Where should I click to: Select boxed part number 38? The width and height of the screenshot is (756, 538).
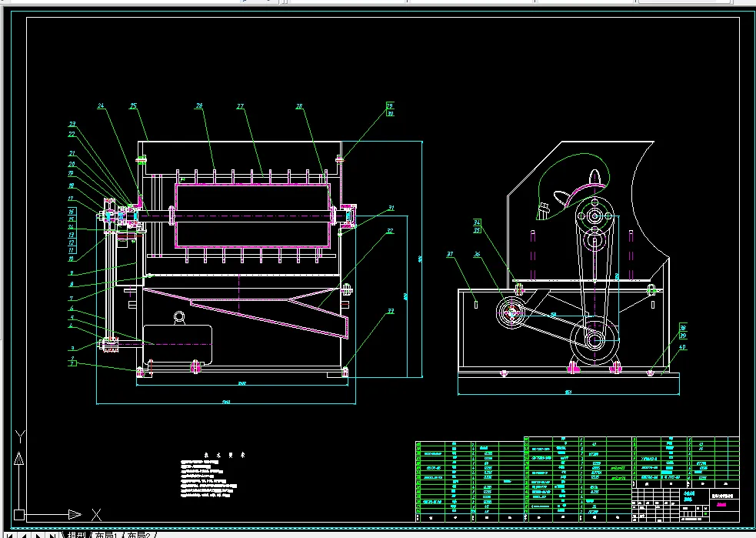[683, 328]
